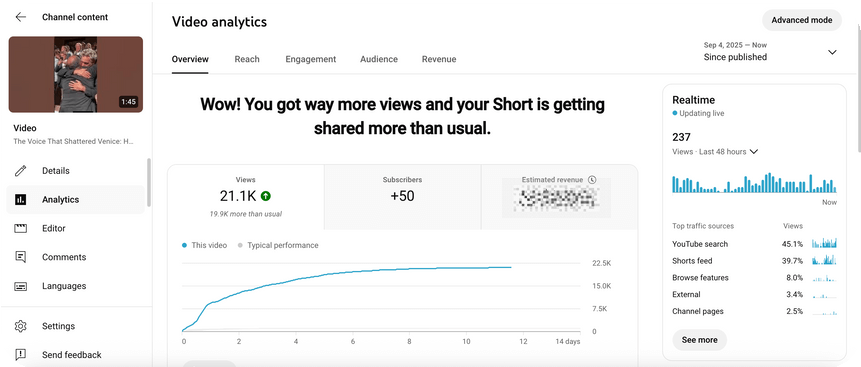
Task: Open the Editor clapperboard icon
Action: (20, 229)
